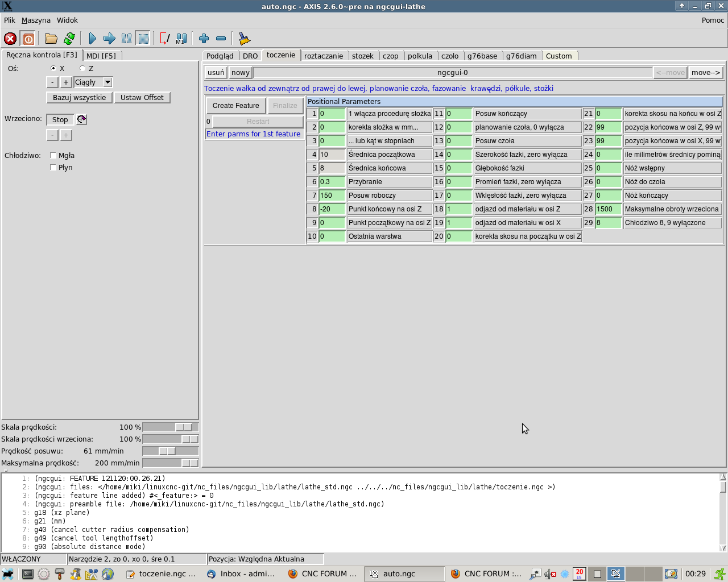Start running the program
728x582 pixels.
(93, 39)
